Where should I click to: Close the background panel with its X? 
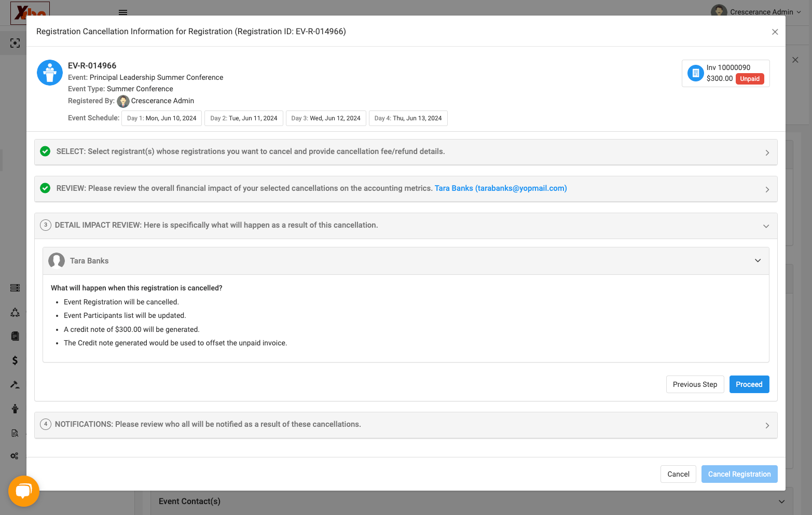coord(795,60)
